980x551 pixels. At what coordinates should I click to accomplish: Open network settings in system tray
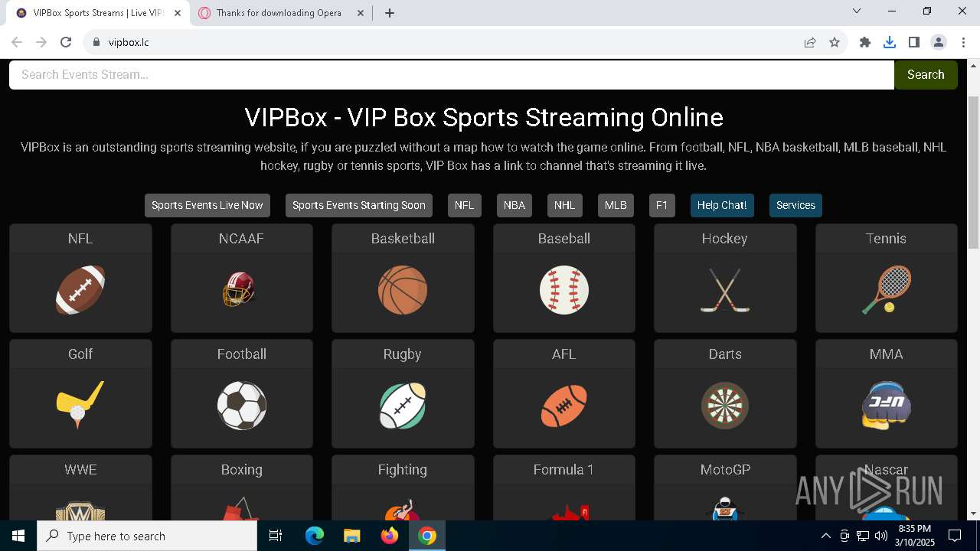click(863, 536)
